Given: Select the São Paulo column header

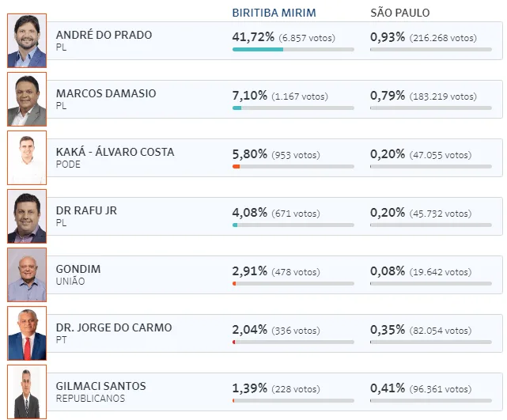Looking at the screenshot, I should 400,13.
